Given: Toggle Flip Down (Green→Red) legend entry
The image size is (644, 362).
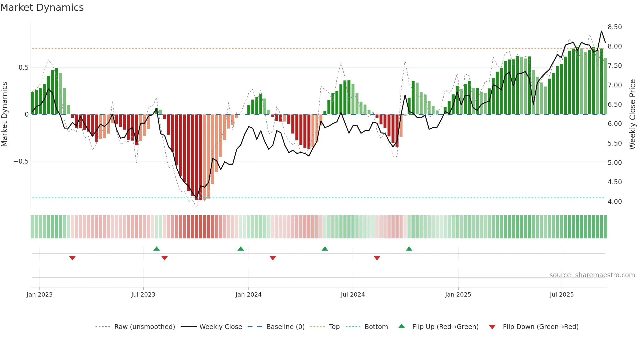Looking at the screenshot, I should pyautogui.click(x=533, y=327).
